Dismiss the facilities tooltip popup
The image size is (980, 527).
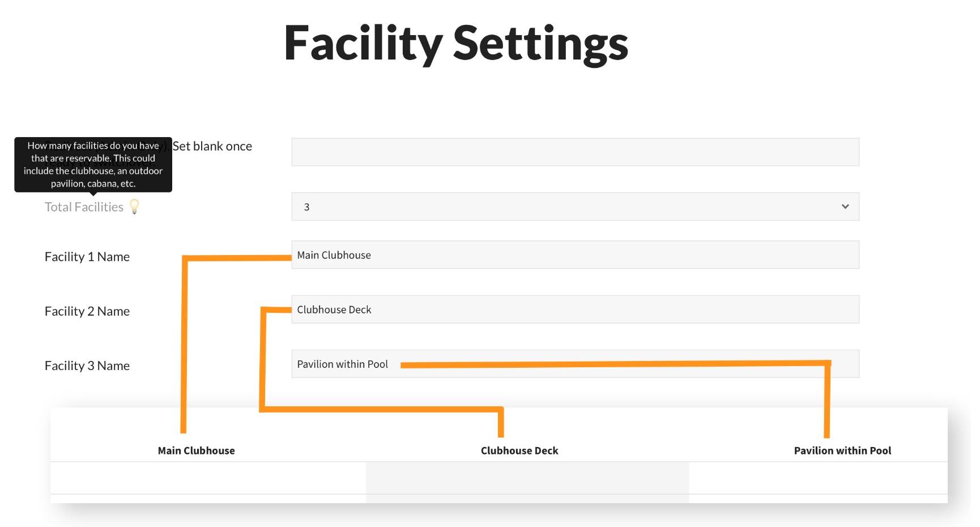point(92,164)
